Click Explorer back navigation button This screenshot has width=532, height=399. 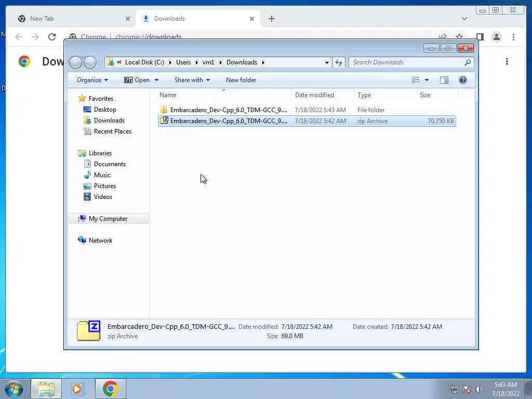point(75,62)
